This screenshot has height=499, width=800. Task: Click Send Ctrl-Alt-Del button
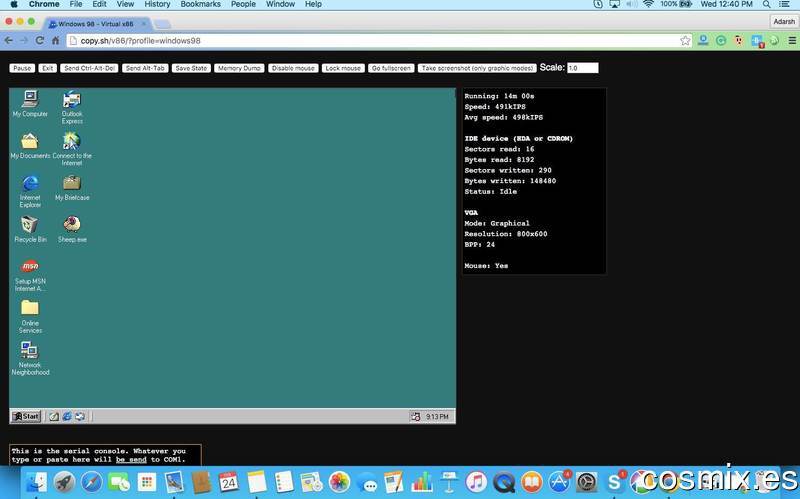click(89, 68)
